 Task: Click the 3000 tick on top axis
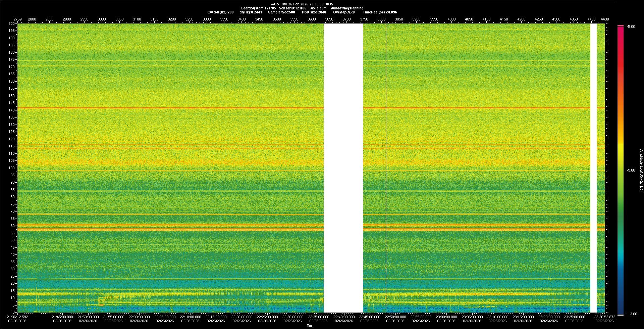click(x=102, y=19)
